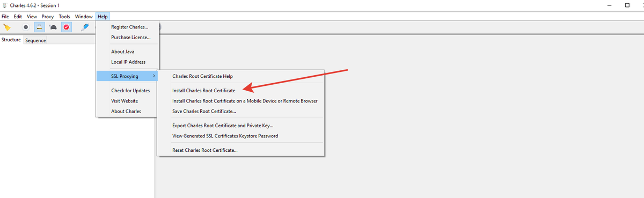Open the File menu
Viewport: 644px width, 198px height.
(x=5, y=17)
